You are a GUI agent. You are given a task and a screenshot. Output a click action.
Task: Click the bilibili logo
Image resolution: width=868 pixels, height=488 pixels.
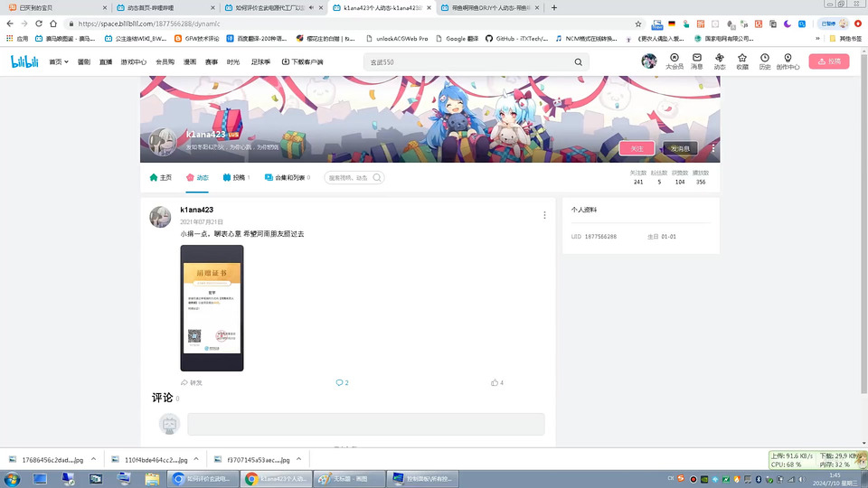click(24, 61)
